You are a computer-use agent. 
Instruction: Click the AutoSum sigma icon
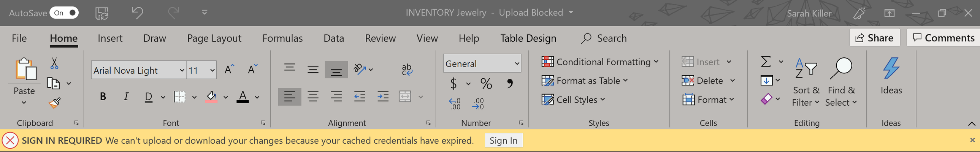tap(766, 62)
